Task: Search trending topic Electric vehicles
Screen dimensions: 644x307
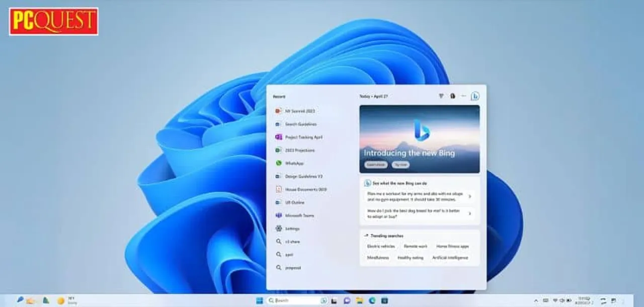Action: (x=381, y=246)
